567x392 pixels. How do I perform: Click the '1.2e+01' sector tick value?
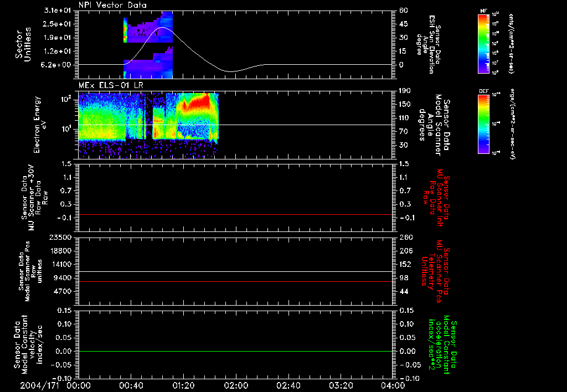tap(58, 51)
